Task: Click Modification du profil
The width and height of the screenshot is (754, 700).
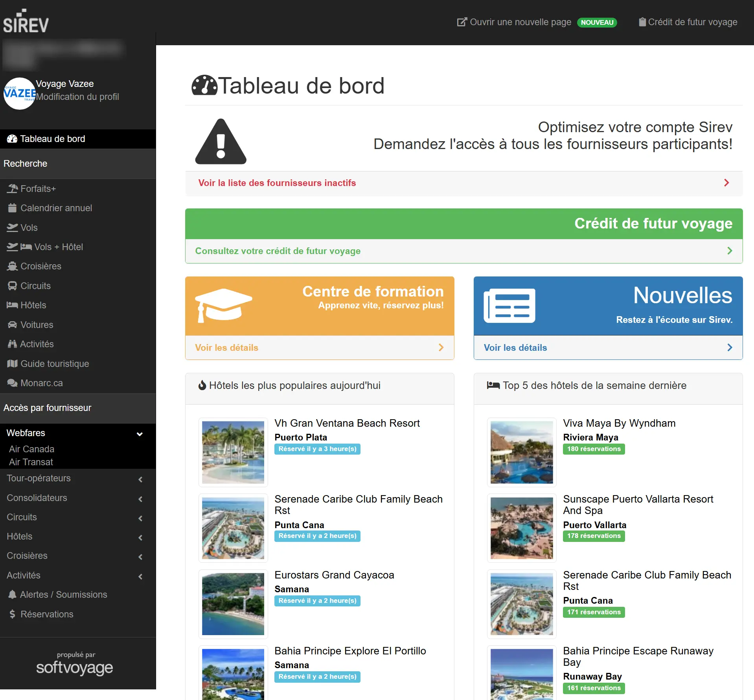Action: click(77, 97)
